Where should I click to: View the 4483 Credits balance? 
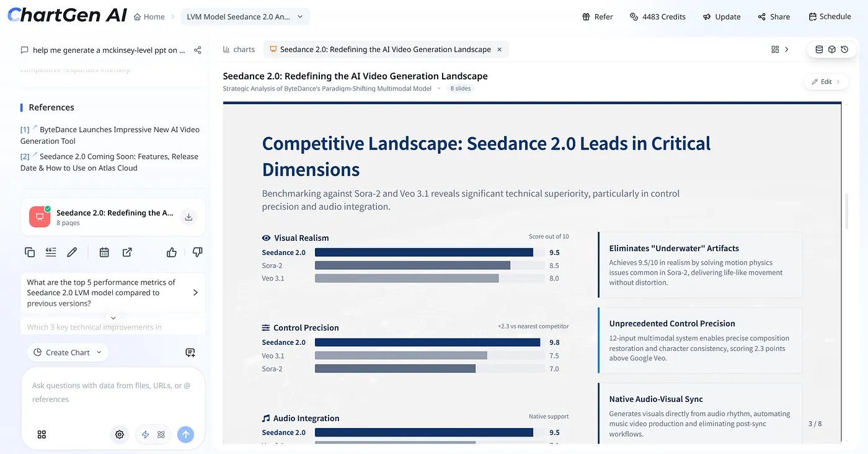tap(658, 17)
